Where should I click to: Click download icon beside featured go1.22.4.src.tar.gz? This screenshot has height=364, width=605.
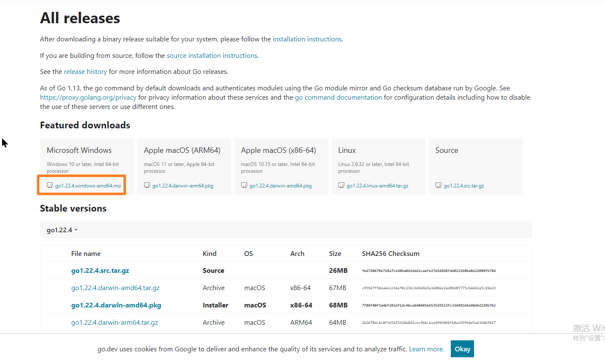tap(439, 185)
